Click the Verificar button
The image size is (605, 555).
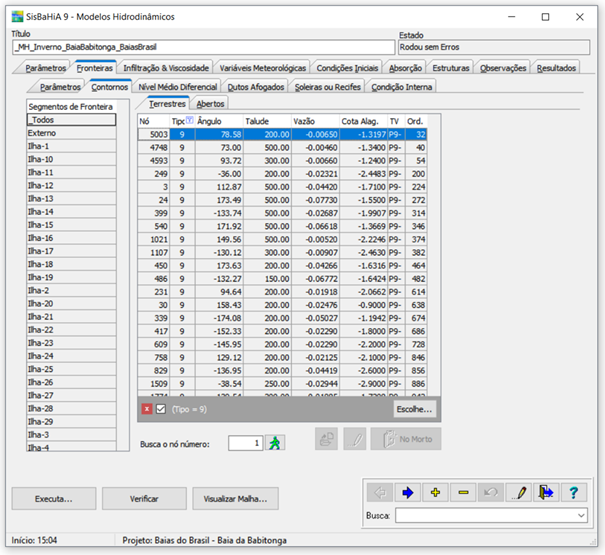tap(144, 499)
